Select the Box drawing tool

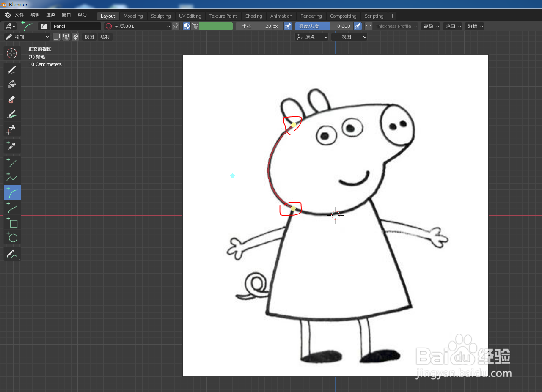(12, 223)
